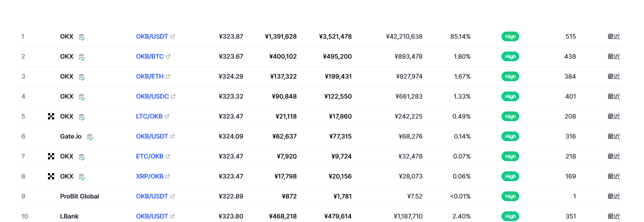This screenshot has height=222, width=644.
Task: Select the Gate.io exchange name
Action: tap(71, 136)
